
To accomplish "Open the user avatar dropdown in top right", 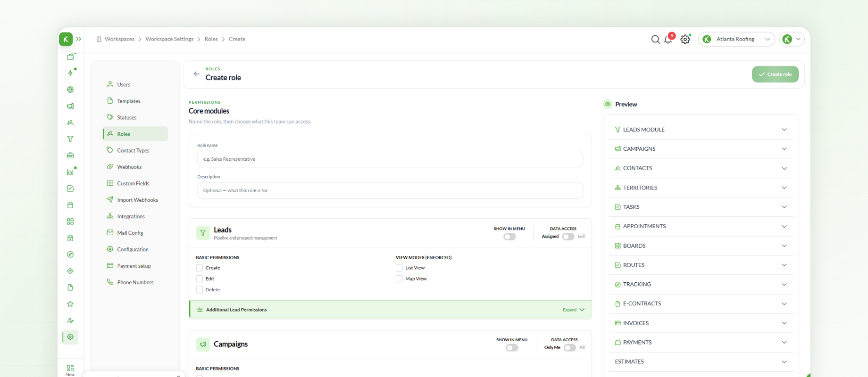I will tap(792, 39).
